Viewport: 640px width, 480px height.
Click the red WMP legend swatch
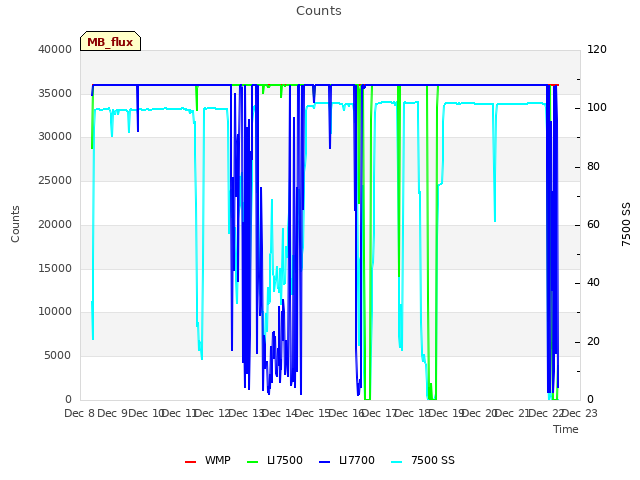190,462
